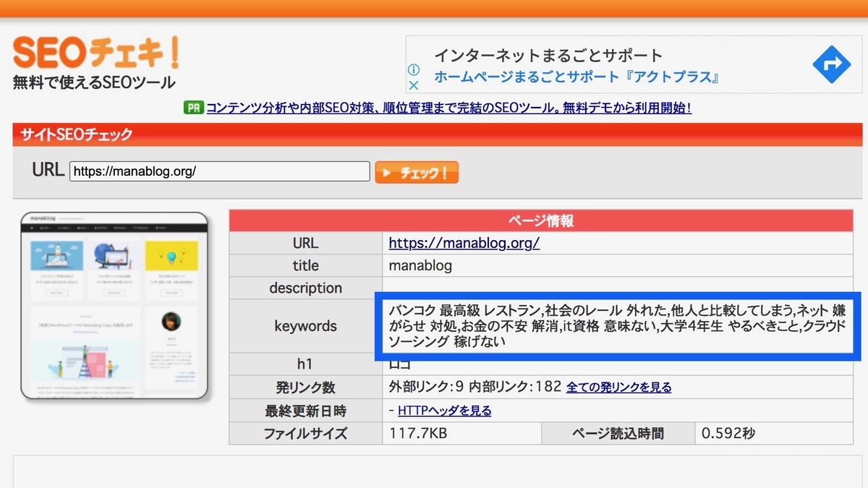Click the orange arrow on the チェック! button
This screenshot has height=488, width=868.
point(387,172)
